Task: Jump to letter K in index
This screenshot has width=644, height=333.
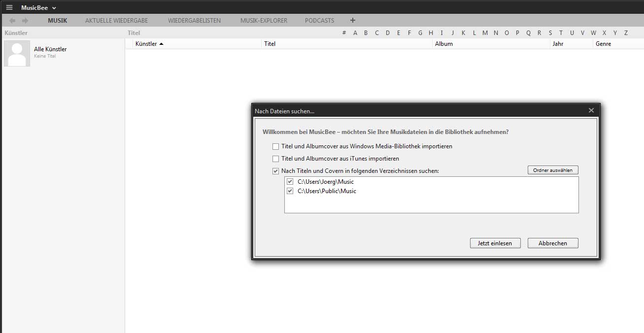Action: [x=464, y=33]
